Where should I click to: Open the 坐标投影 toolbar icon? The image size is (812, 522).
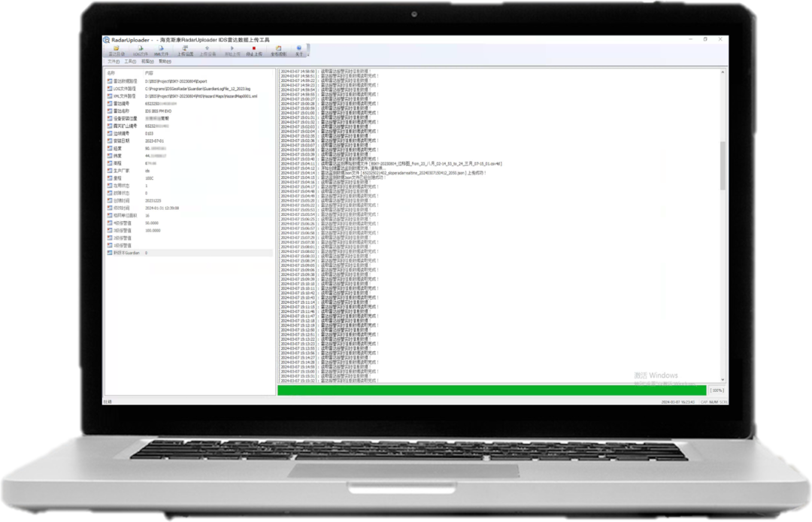277,51
